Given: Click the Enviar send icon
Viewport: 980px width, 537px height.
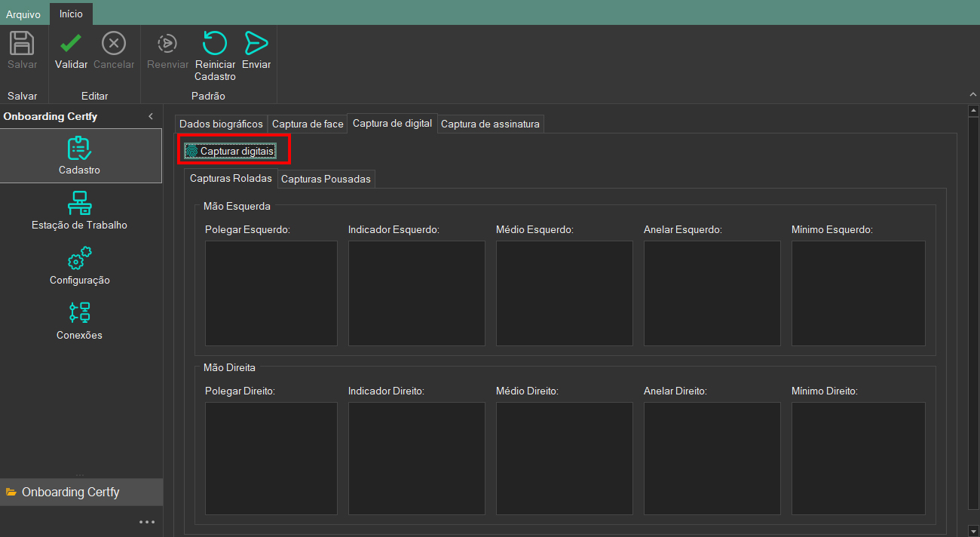Looking at the screenshot, I should click(256, 44).
